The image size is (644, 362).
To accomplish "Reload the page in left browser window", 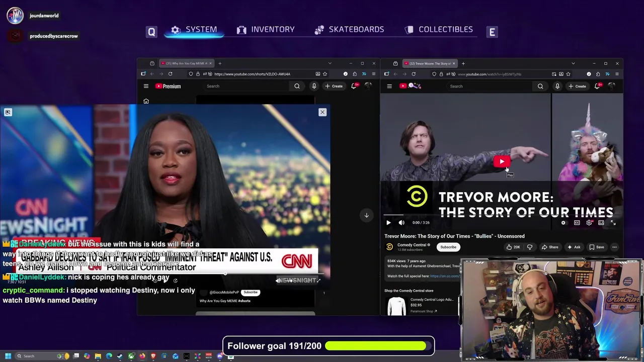I will (x=170, y=74).
